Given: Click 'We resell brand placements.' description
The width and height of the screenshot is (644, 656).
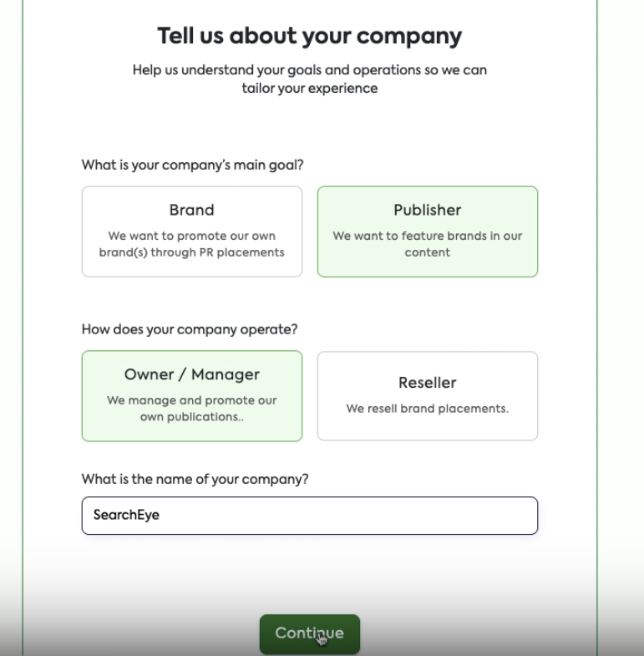Looking at the screenshot, I should click(x=427, y=409).
